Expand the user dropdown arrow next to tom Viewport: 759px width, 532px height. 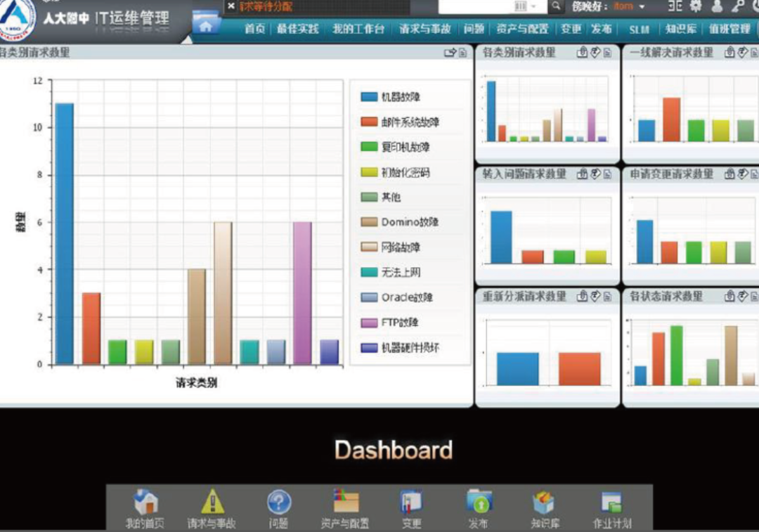pyautogui.click(x=642, y=7)
